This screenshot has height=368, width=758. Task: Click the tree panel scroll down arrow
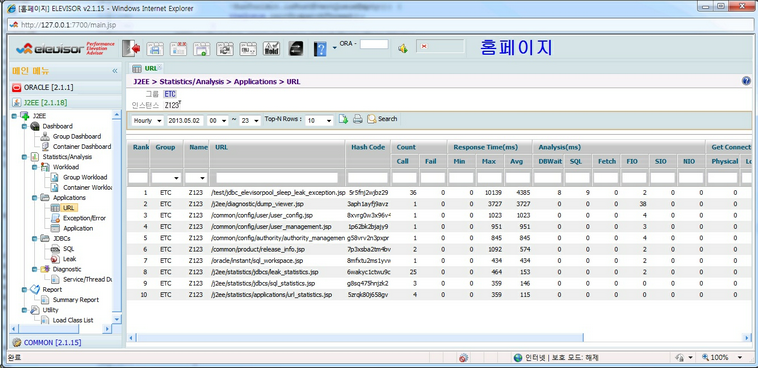click(x=117, y=319)
